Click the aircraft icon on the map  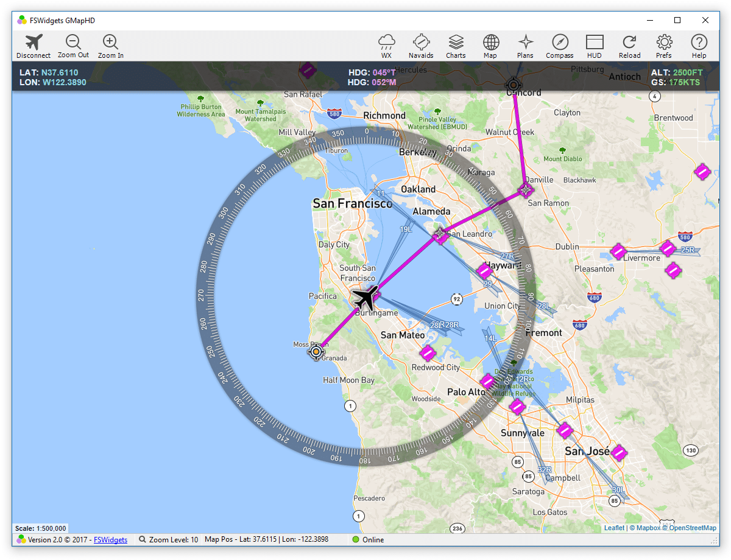(365, 298)
